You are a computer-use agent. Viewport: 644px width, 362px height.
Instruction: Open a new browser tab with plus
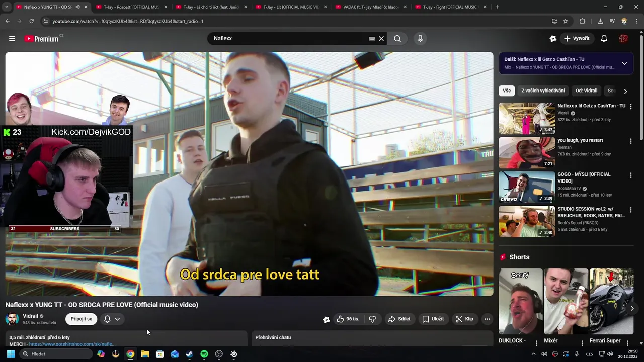[497, 7]
